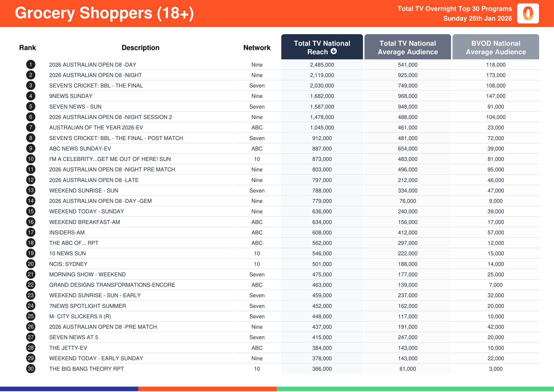Click rank 10 circle badge
The height and width of the screenshot is (392, 554).
tap(31, 159)
